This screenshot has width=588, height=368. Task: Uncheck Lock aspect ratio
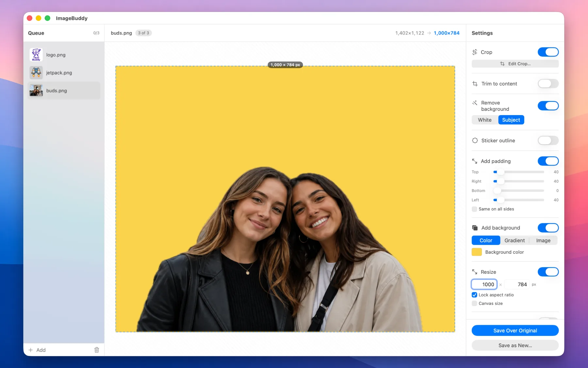point(474,295)
